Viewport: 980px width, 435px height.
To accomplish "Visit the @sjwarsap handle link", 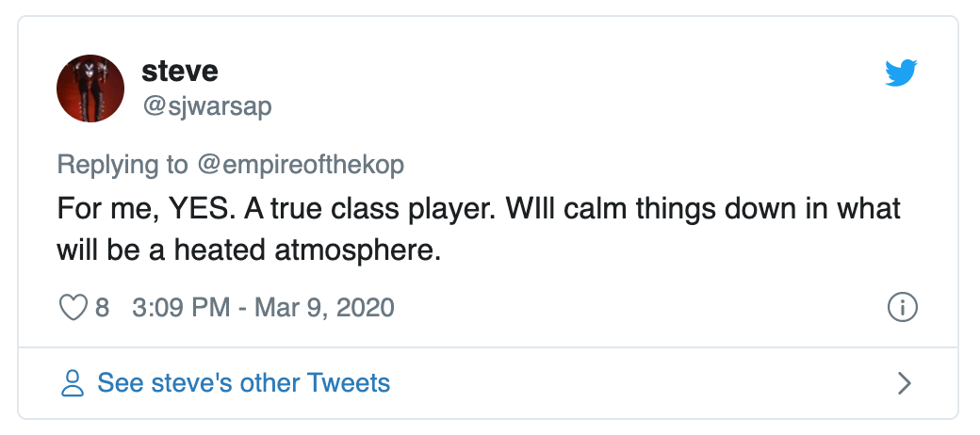I will pos(206,106).
